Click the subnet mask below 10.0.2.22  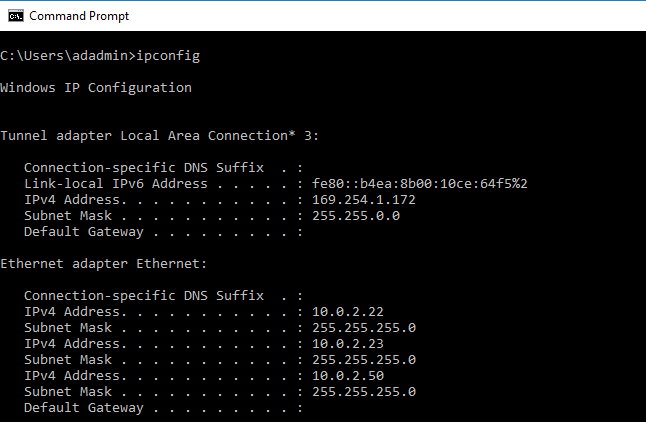363,327
